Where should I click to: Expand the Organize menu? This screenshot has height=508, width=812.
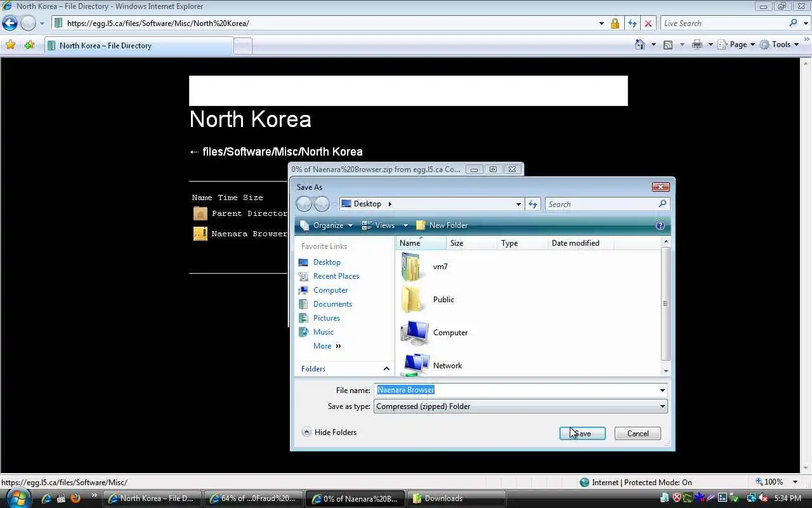326,225
